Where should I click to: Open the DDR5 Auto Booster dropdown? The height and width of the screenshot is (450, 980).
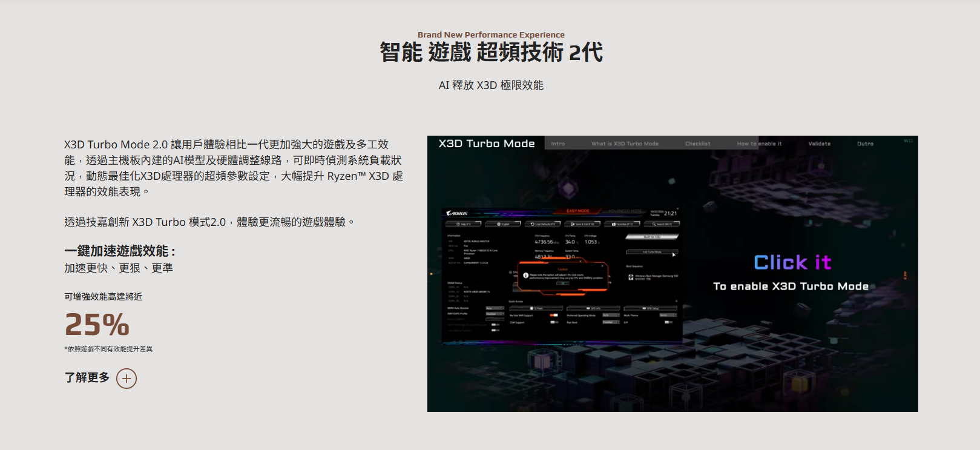click(x=495, y=308)
